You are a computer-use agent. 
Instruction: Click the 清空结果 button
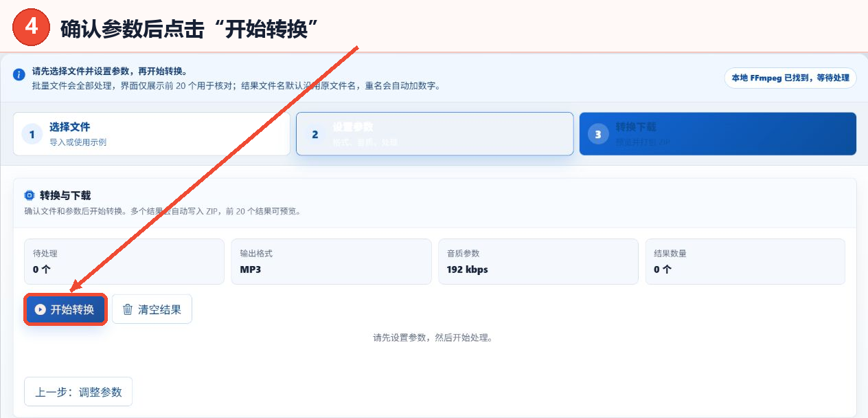click(152, 309)
